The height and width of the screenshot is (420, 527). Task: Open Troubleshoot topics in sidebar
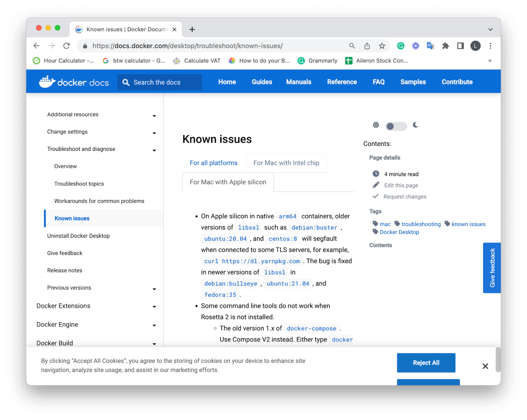coord(79,183)
